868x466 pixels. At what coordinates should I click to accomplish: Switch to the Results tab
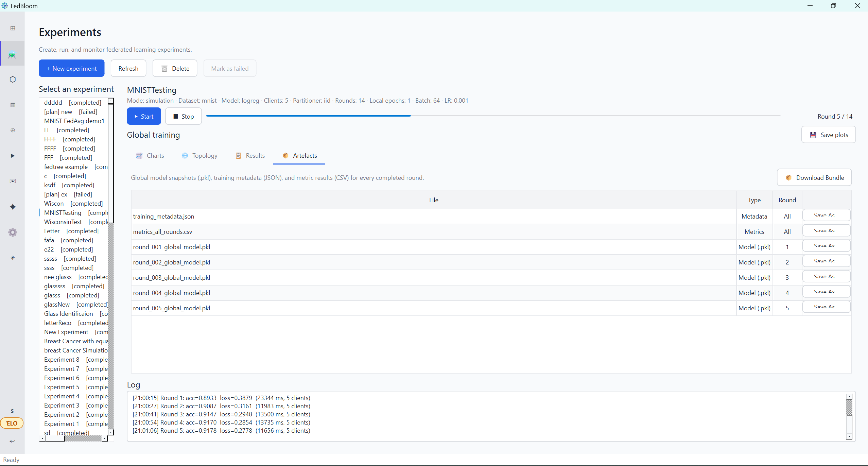coord(250,156)
